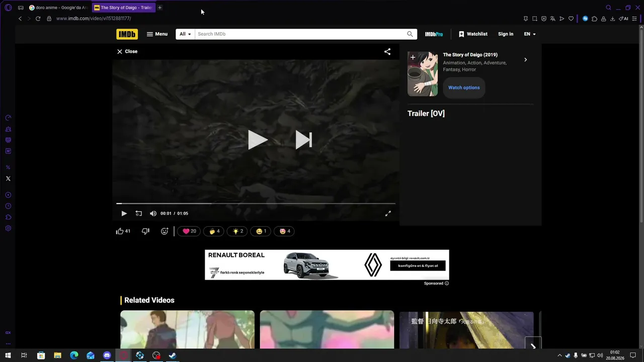Skip to the next video
644x362 pixels.
point(304,140)
